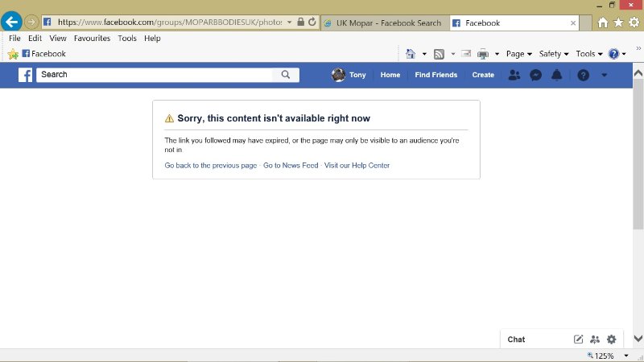Click the Facebook logo in the blue bar
The width and height of the screenshot is (644, 362).
pyautogui.click(x=26, y=75)
